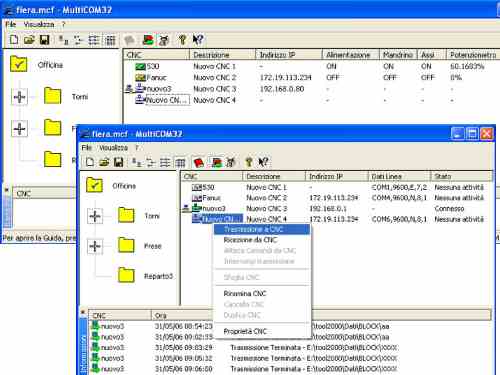Click red-green book icon in front window toolbar
500x375 pixels.
click(x=216, y=162)
